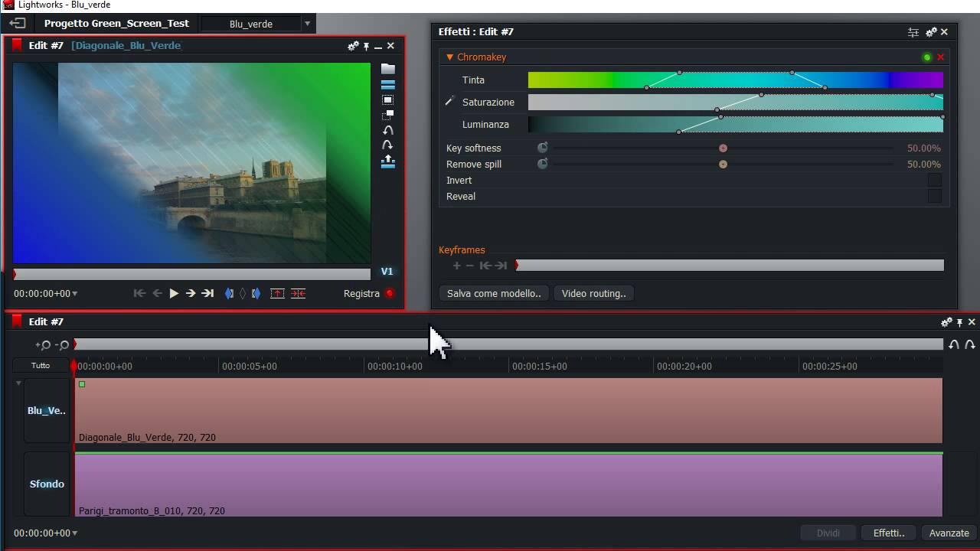Screen dimensions: 980x551
Task: Pin the timeline panel
Action: click(959, 322)
